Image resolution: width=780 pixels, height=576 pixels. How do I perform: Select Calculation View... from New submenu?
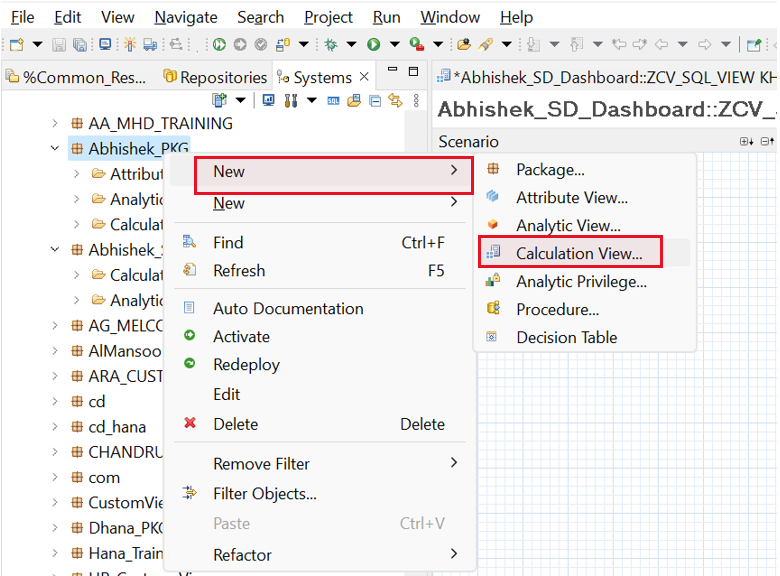click(x=579, y=254)
